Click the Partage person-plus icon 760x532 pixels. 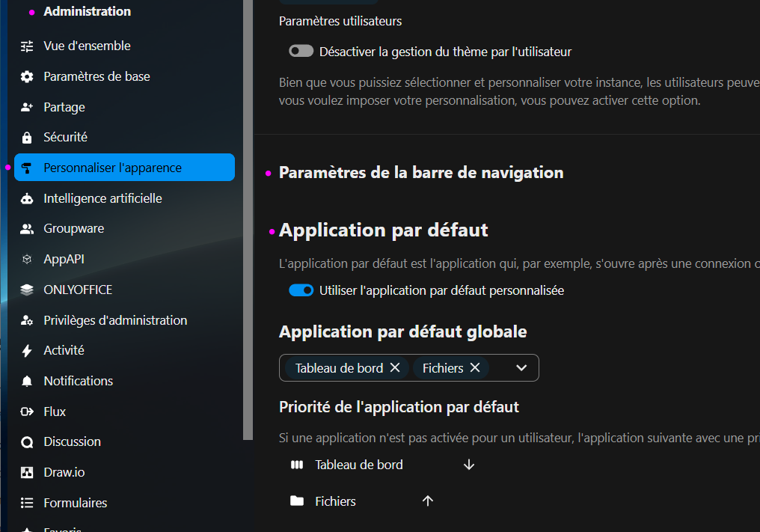coord(27,108)
